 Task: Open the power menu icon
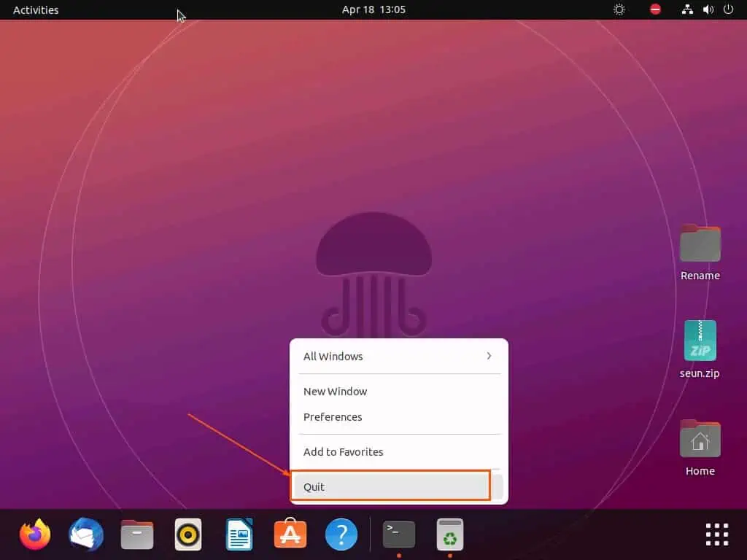point(729,9)
